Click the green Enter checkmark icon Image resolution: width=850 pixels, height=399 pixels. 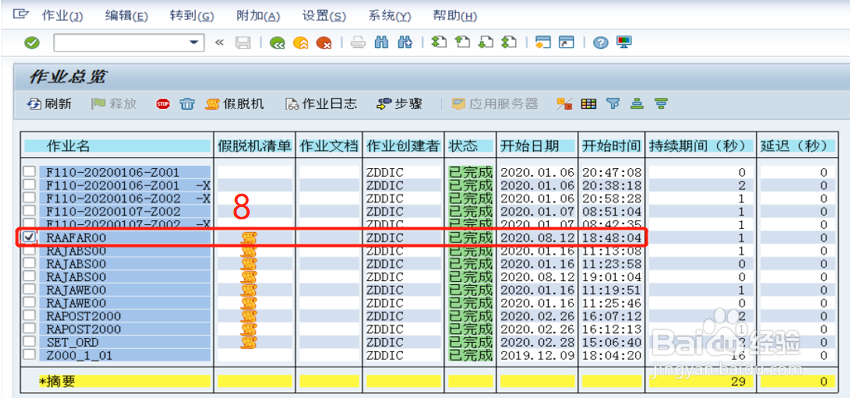pos(32,43)
